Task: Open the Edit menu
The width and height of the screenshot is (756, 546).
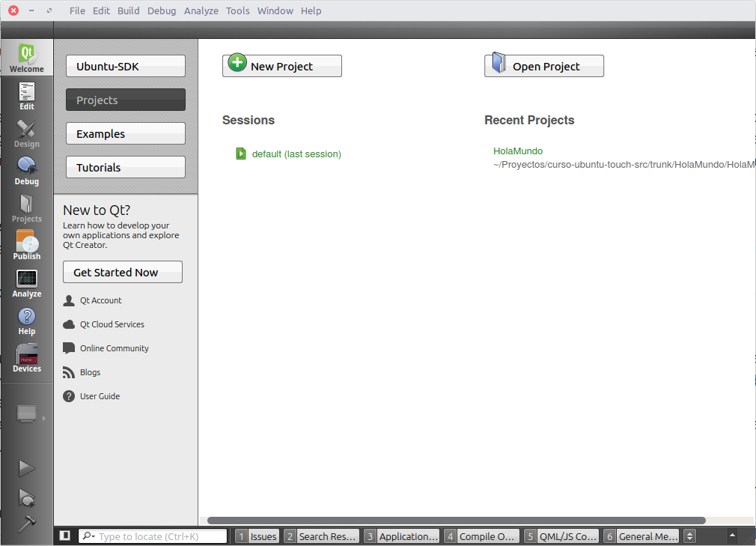Action: [x=101, y=10]
